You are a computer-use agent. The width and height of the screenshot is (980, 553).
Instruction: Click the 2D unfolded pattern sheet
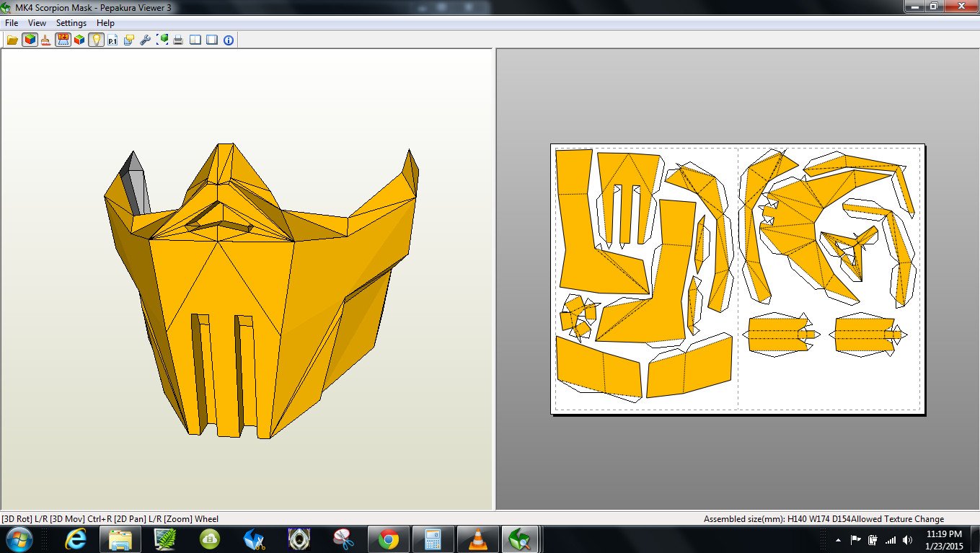pos(738,279)
